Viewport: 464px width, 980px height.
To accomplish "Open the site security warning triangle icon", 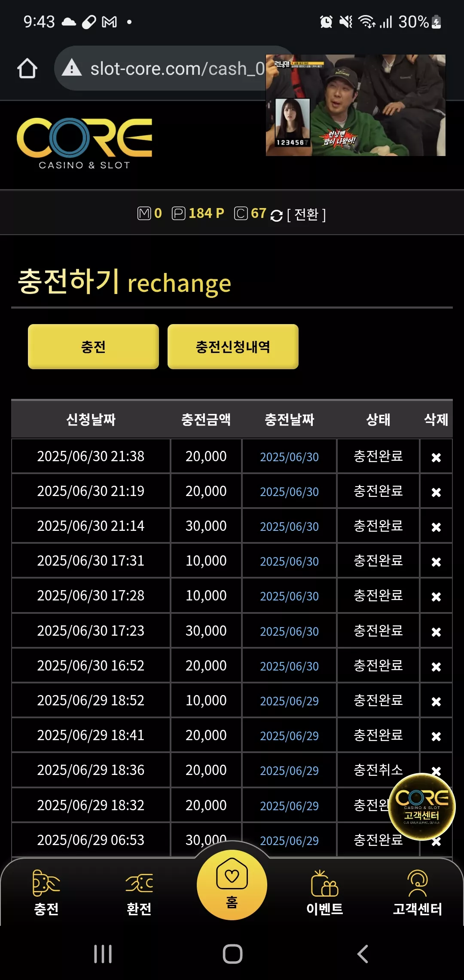I will [x=72, y=68].
